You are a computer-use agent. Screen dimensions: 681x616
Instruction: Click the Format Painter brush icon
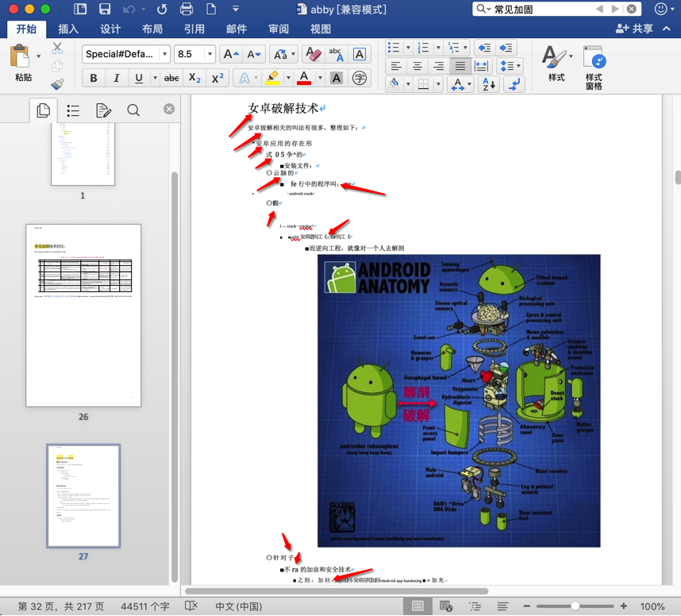coord(57,83)
